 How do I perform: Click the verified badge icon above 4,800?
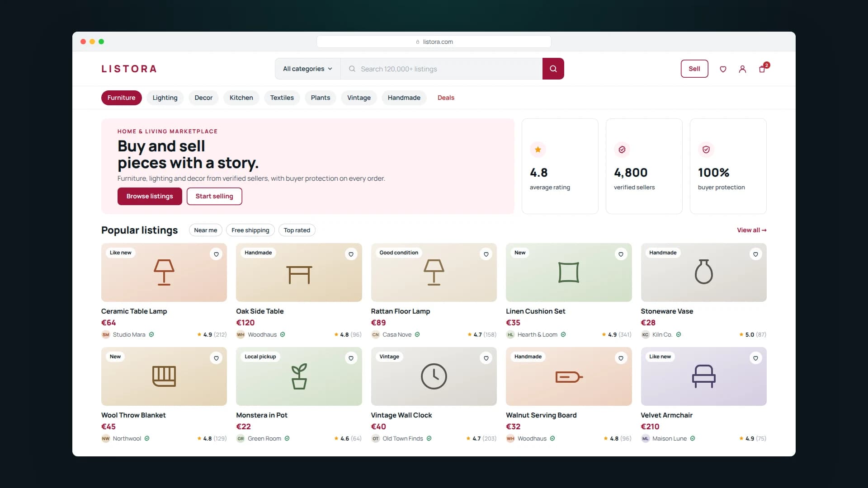[622, 150]
